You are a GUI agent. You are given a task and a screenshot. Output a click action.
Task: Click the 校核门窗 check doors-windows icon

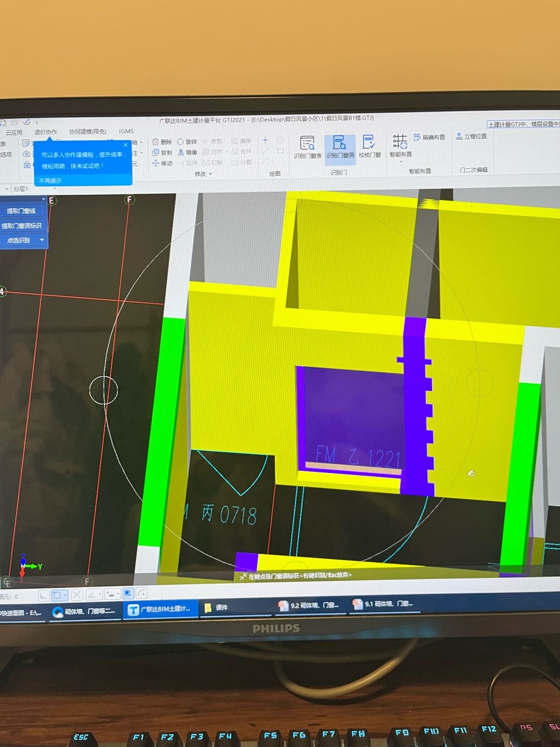[369, 146]
